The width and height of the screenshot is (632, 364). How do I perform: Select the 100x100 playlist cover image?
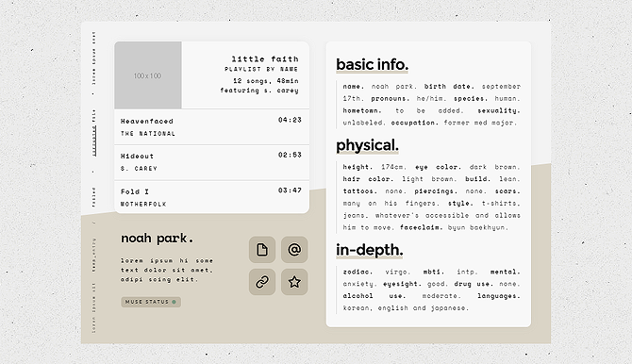tap(148, 75)
